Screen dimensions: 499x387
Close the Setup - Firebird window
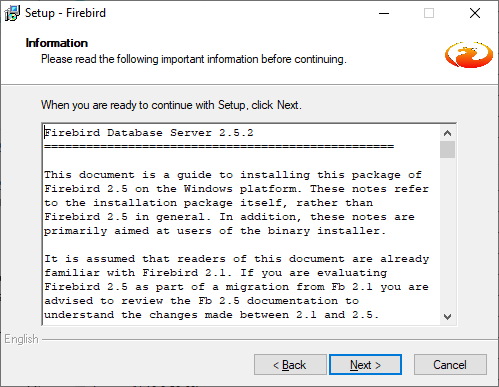pos(475,13)
